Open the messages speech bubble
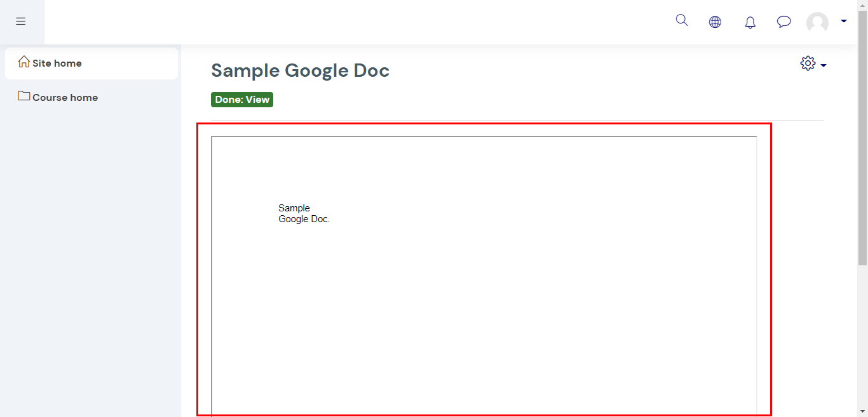This screenshot has height=417, width=868. click(x=784, y=22)
